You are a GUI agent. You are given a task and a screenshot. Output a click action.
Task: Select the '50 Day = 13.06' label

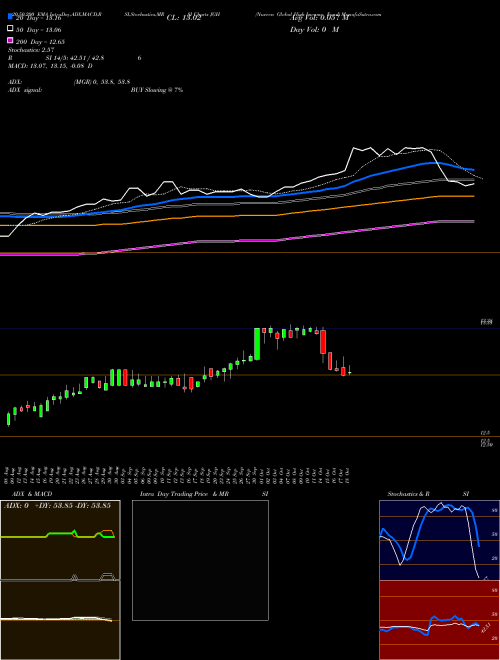(x=39, y=30)
